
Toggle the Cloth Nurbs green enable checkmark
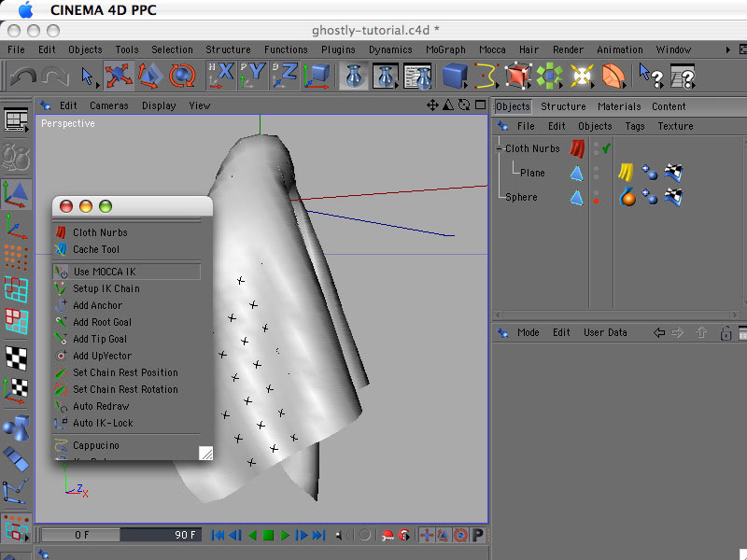click(606, 148)
